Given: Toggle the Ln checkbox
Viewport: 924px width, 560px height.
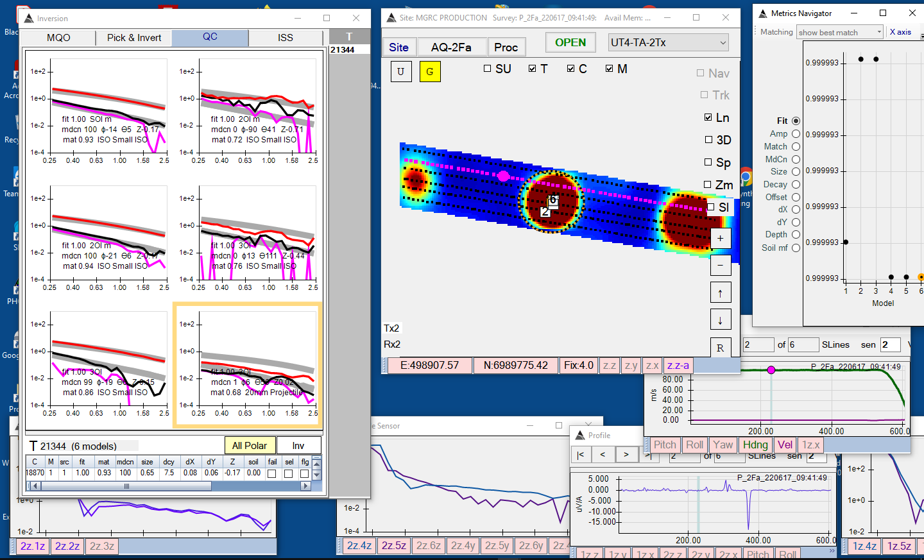Looking at the screenshot, I should click(x=708, y=117).
